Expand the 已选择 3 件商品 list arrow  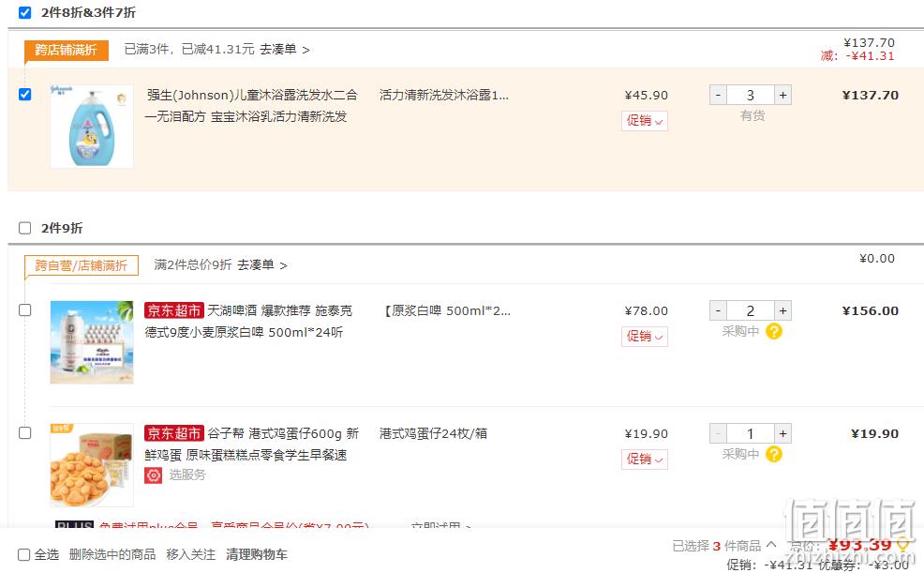click(771, 545)
